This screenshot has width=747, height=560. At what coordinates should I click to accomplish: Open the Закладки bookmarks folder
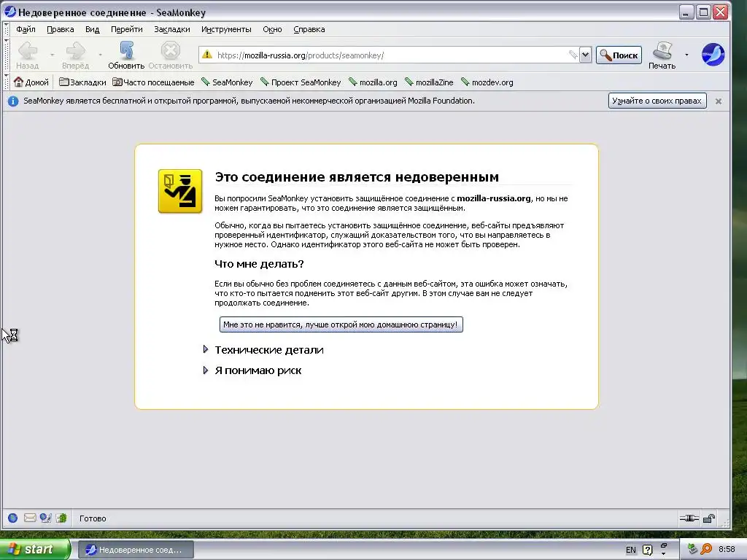point(82,82)
